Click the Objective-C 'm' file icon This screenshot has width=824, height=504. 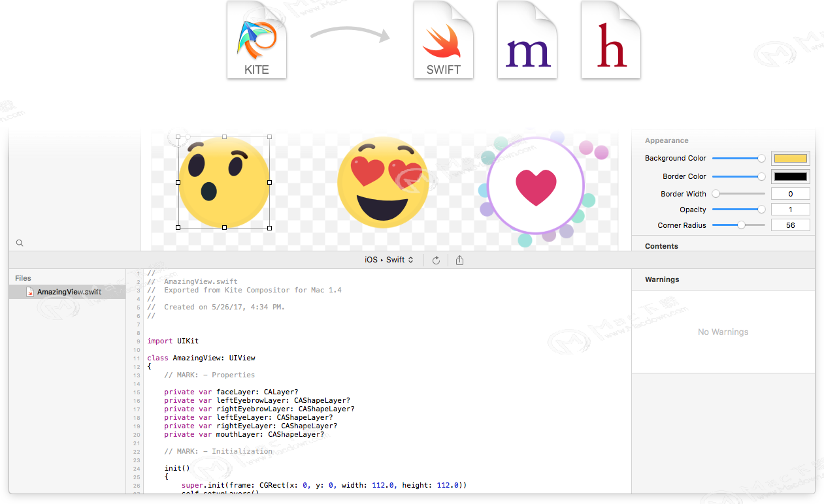click(x=527, y=40)
